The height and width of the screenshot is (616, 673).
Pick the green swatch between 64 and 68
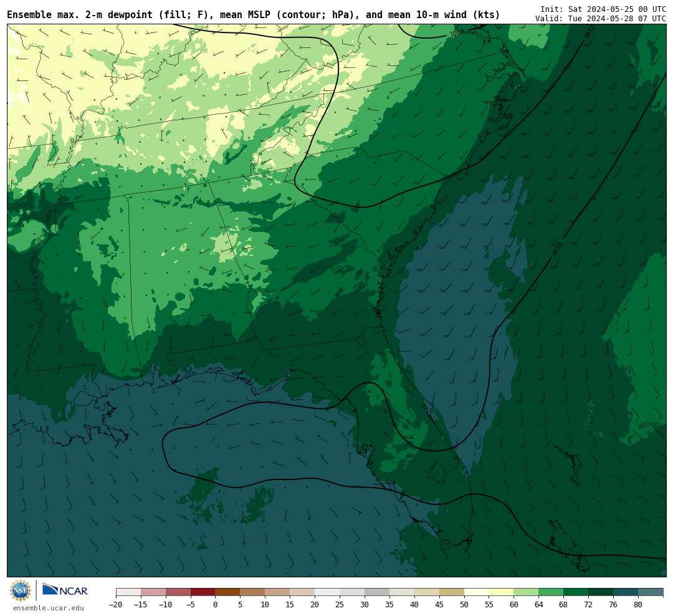coord(551,592)
